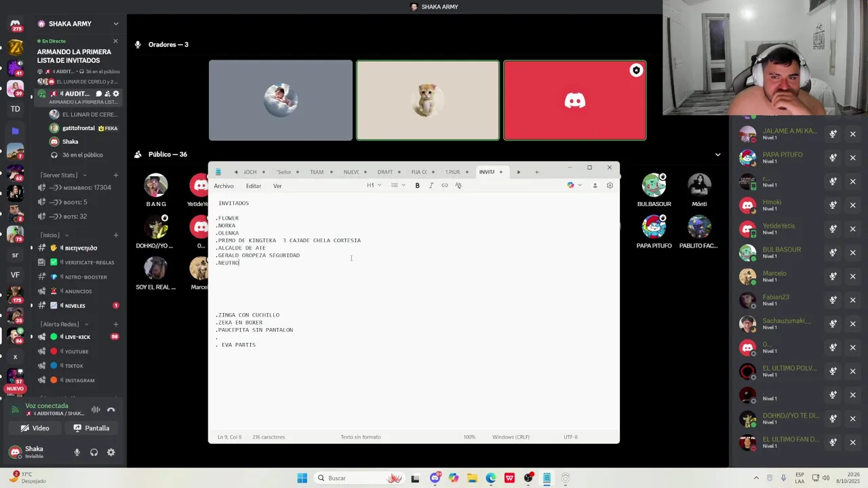Toggle mic for BULBASOUR in list
This screenshot has height=488, width=868.
(833, 253)
